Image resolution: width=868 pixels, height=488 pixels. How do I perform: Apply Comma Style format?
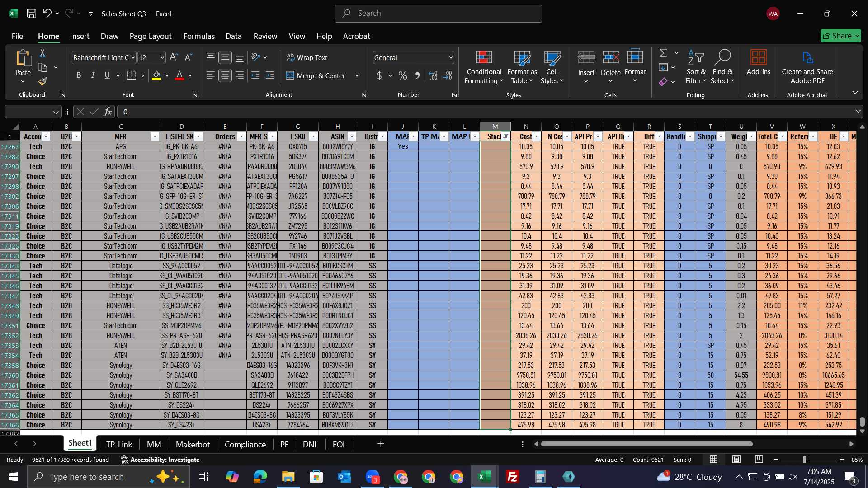pos(417,75)
